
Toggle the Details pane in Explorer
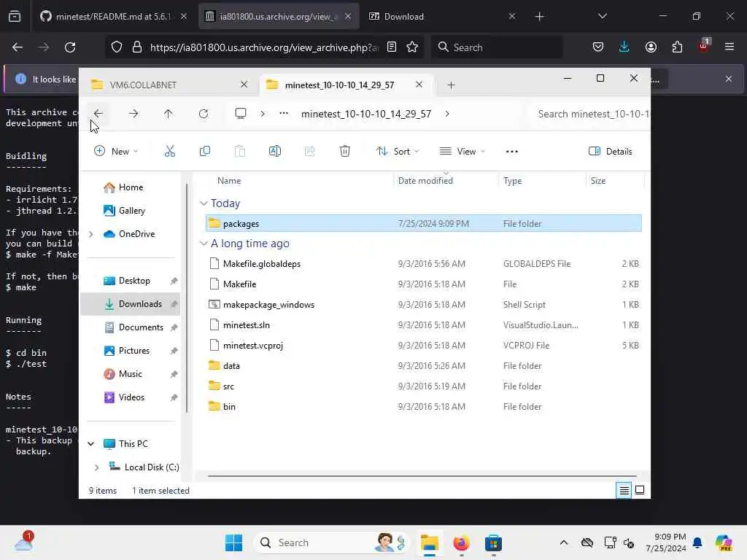click(611, 152)
